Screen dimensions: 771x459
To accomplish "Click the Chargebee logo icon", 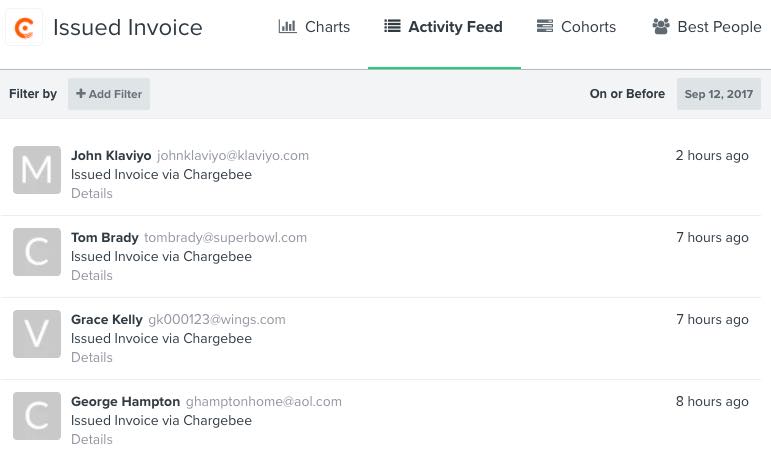I will (x=24, y=27).
